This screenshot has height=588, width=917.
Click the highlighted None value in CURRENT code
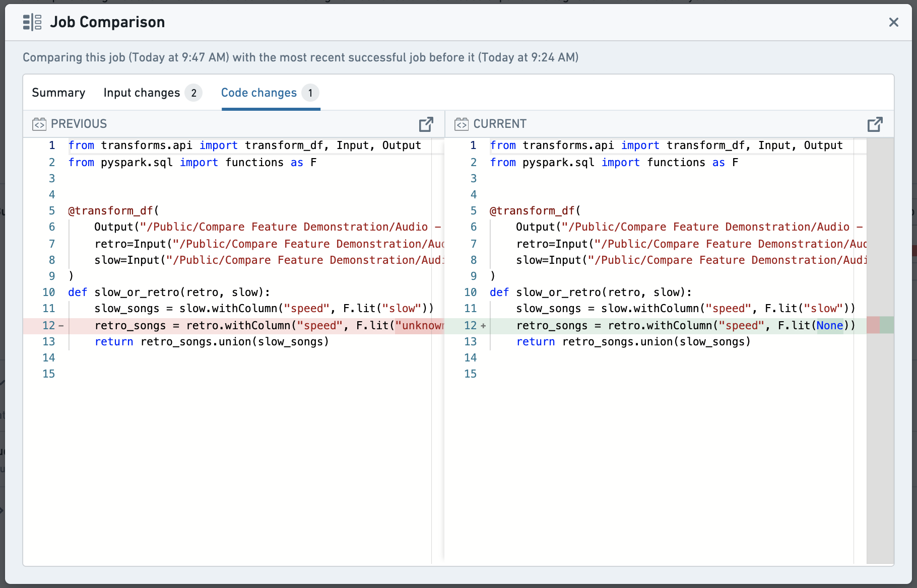pos(830,325)
